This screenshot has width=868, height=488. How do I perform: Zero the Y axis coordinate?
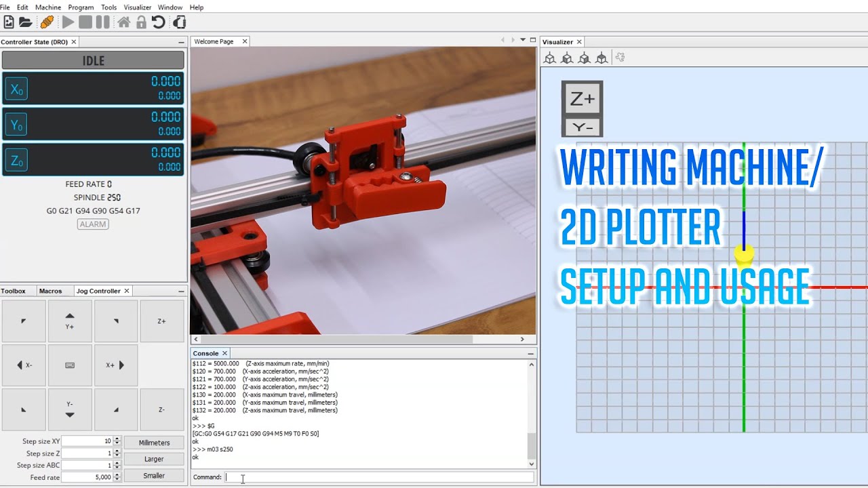(16, 123)
